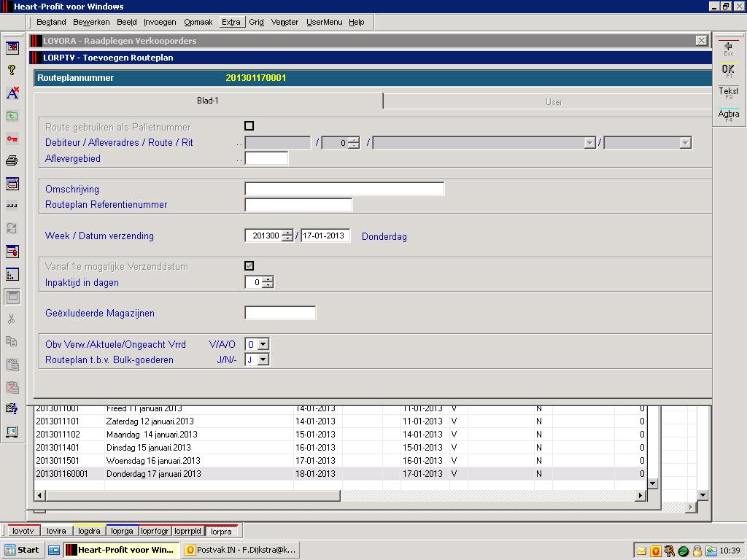Click the yellow question mark help icon
This screenshot has height=560, width=747.
click(12, 70)
